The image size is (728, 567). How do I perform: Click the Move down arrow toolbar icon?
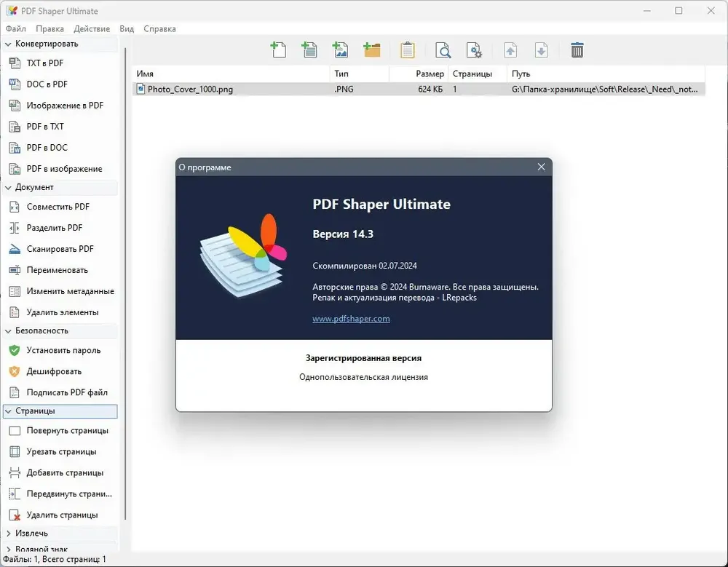click(x=542, y=49)
